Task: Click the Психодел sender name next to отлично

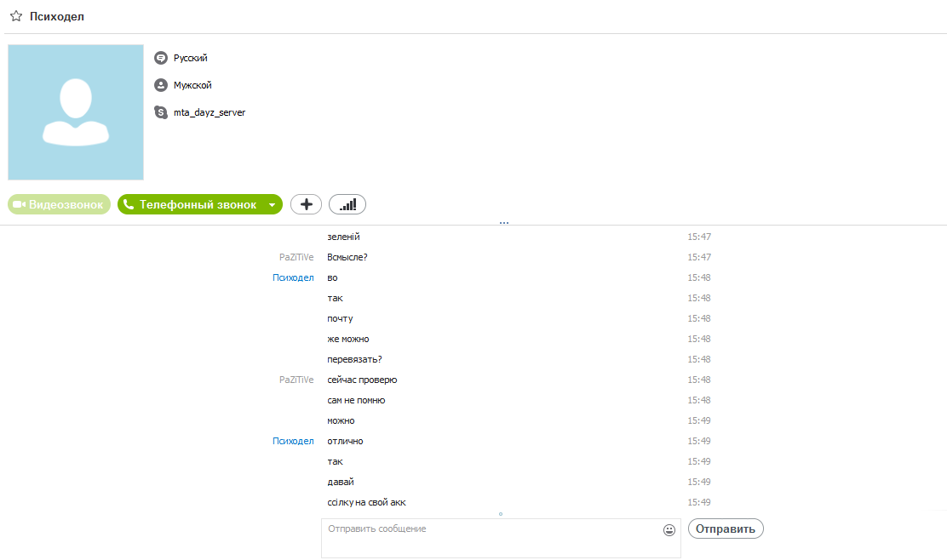Action: coord(293,441)
